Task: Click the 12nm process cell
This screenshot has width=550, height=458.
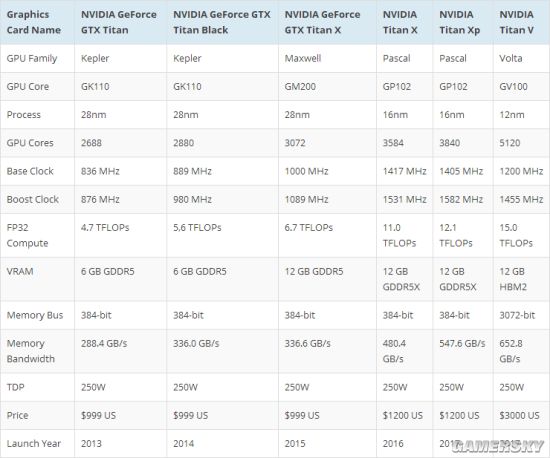Action: click(x=512, y=115)
